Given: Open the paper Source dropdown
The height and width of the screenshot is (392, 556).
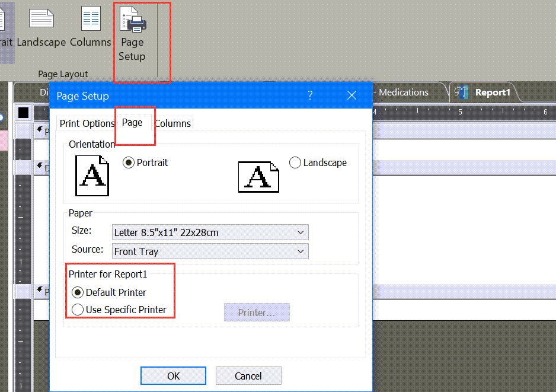Looking at the screenshot, I should point(210,251).
